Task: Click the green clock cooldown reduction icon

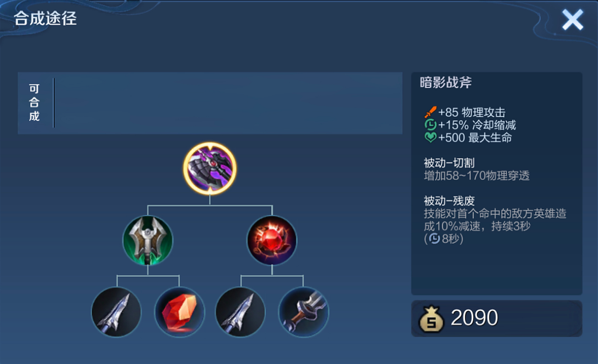Action: pos(431,125)
